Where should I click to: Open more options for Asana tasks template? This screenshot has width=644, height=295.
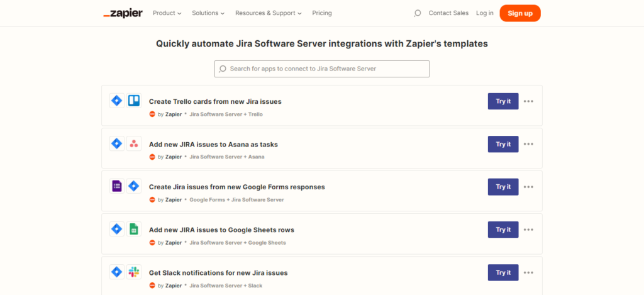point(528,144)
